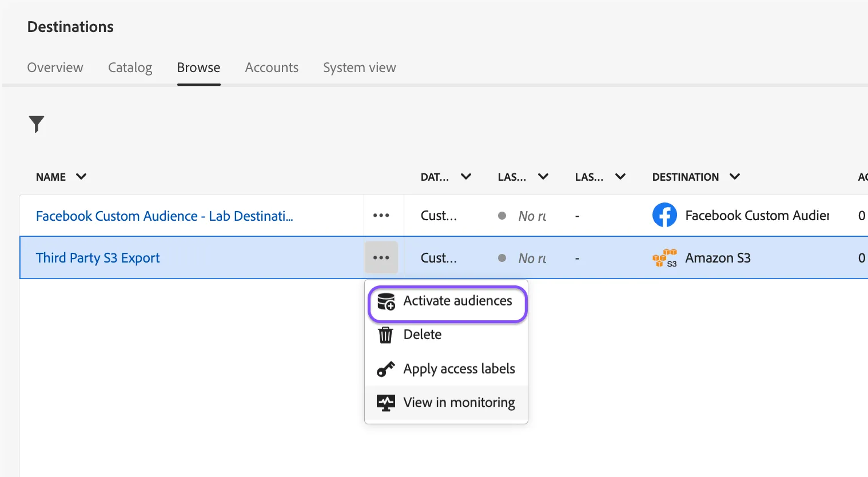The image size is (868, 477).
Task: Open ellipsis menu for Third Party S3 Export
Action: (381, 258)
